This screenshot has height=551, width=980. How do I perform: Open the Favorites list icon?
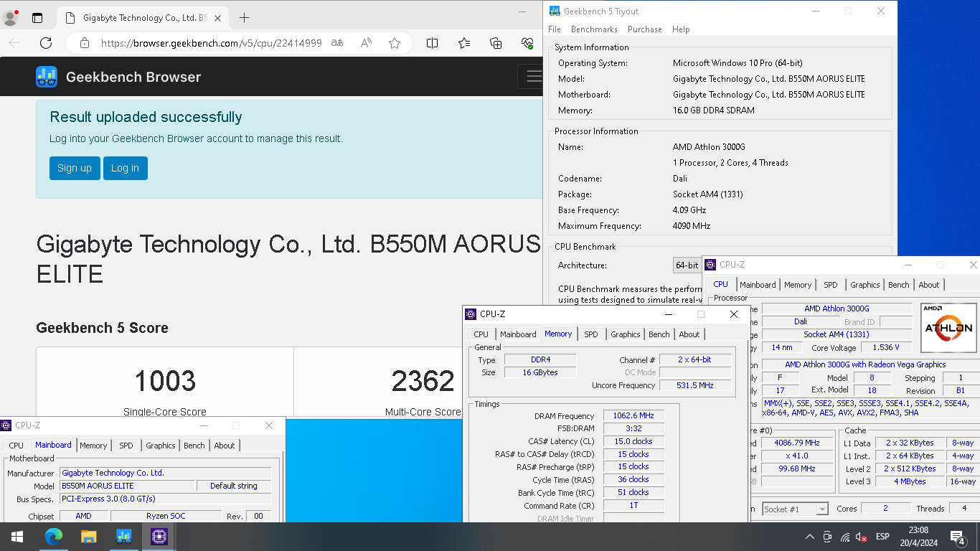[464, 43]
